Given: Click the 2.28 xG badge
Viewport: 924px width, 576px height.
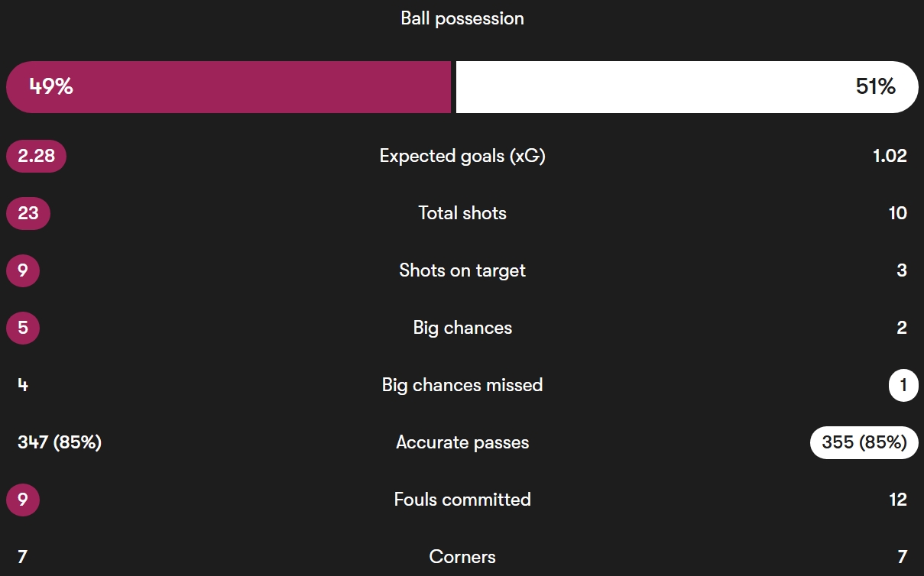Looking at the screenshot, I should pos(36,156).
